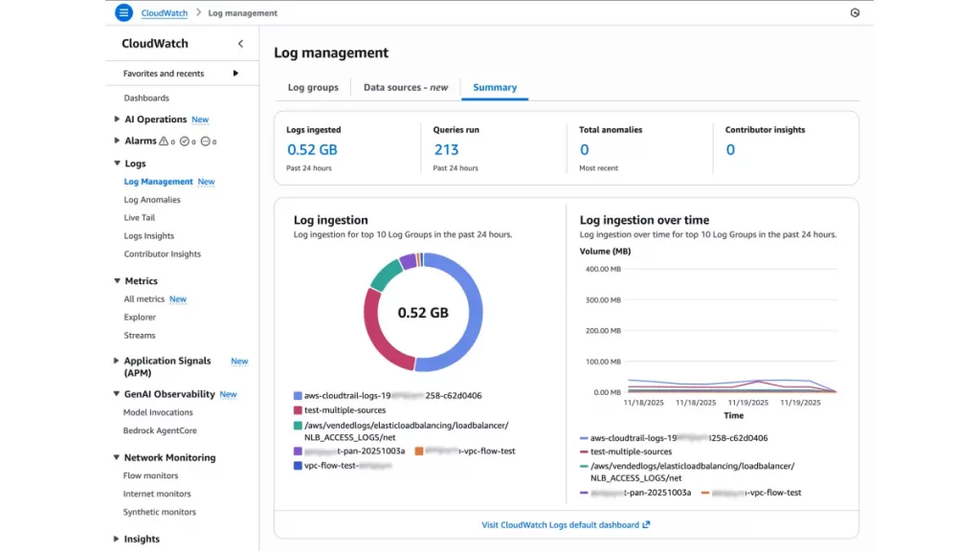Go to Live Tail in sidebar

point(139,218)
